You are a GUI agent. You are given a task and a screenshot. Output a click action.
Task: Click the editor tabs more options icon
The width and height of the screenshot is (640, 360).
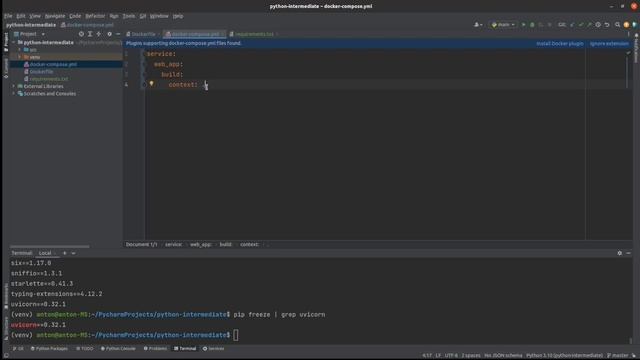[x=629, y=34]
